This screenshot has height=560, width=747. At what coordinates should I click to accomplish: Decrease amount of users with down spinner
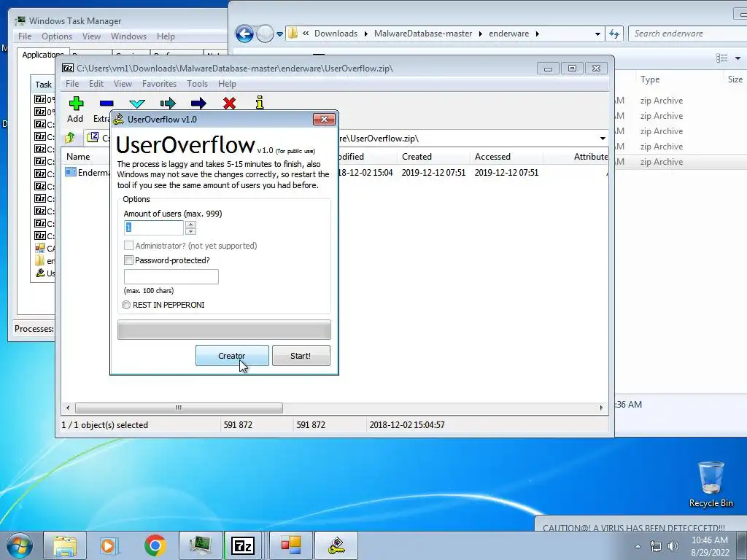point(190,231)
